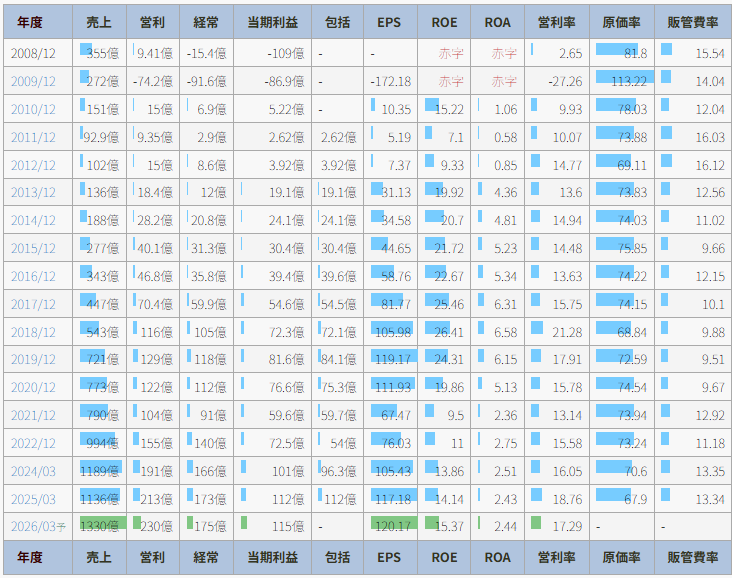Screen dimensions: 732x578
Task: Select the EPS column header at top
Action: 390,21
